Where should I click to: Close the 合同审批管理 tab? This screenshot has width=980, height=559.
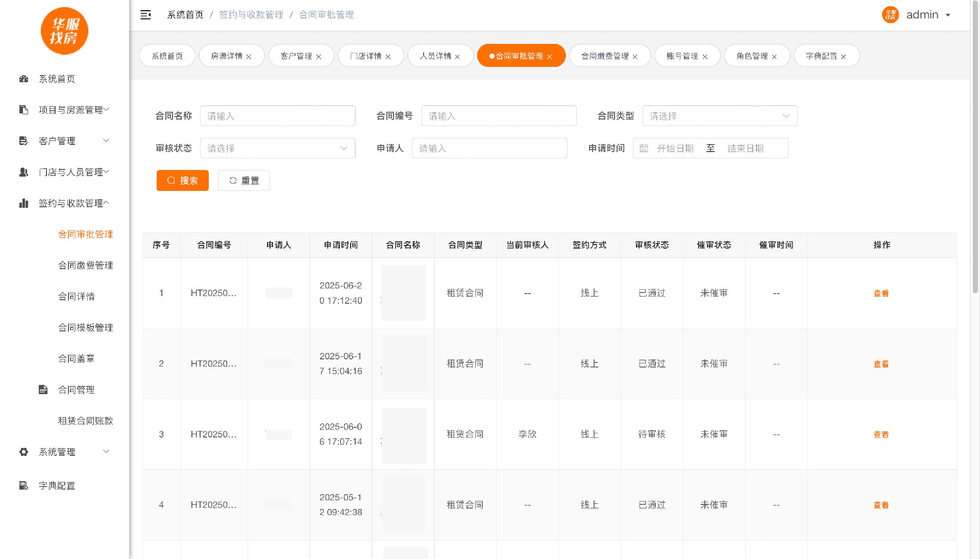coord(549,57)
